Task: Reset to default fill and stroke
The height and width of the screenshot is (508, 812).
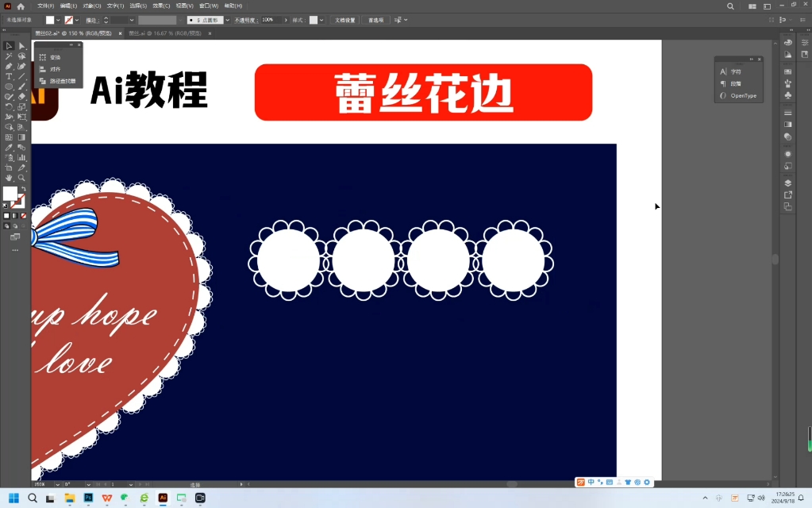Action: click(5, 205)
